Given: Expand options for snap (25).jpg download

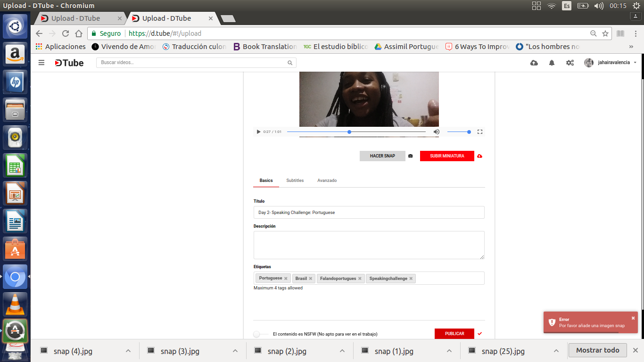Looking at the screenshot, I should 556,351.
